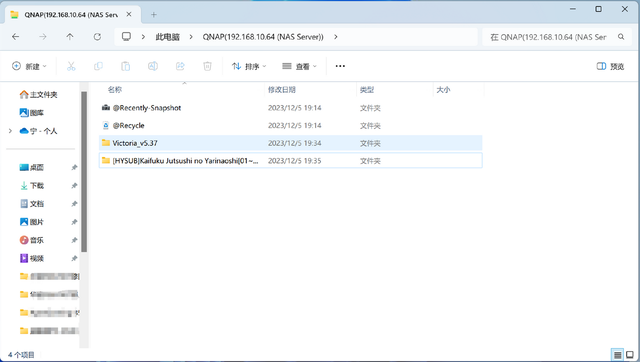Open the three-dot more options menu

click(x=340, y=66)
